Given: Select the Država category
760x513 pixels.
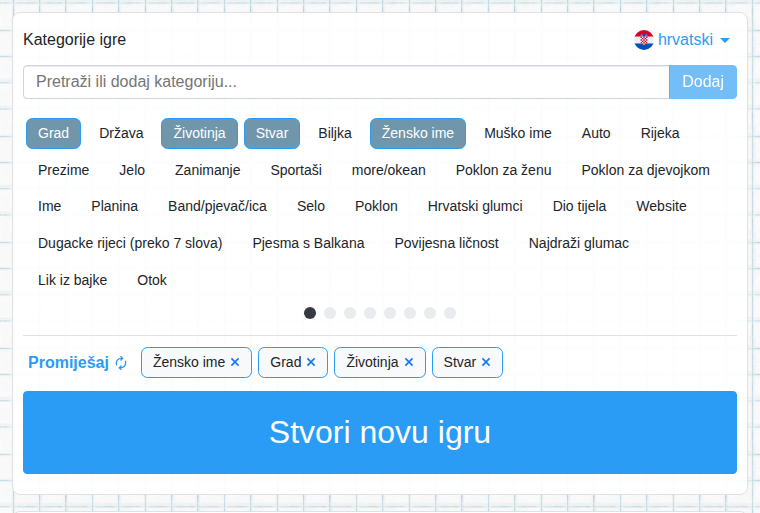Looking at the screenshot, I should [121, 133].
